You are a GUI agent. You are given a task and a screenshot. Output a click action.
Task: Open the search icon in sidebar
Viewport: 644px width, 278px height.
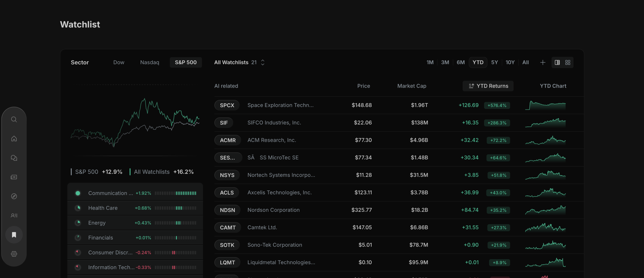(14, 119)
